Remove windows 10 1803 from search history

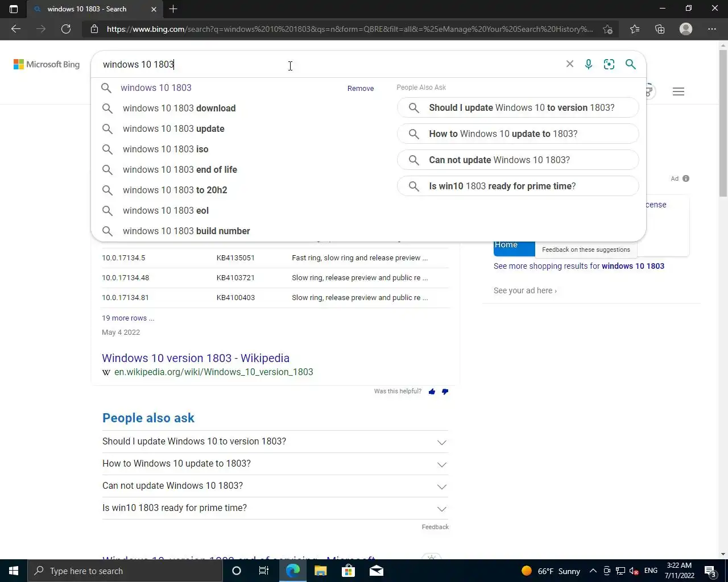coord(361,88)
